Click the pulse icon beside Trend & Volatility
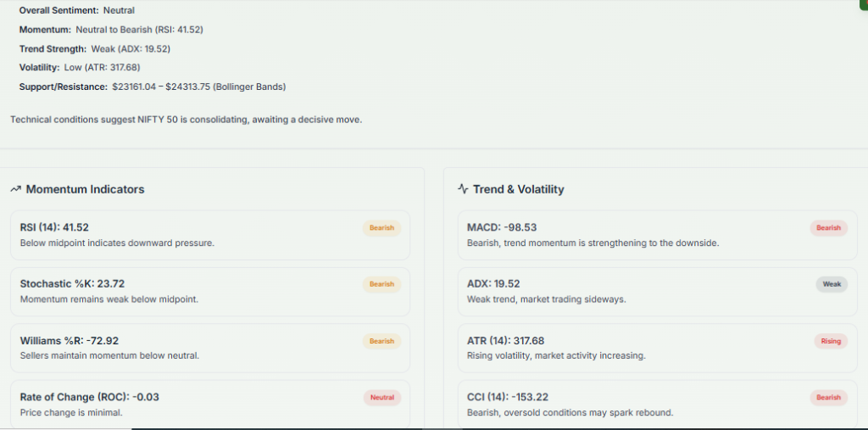 pos(463,189)
